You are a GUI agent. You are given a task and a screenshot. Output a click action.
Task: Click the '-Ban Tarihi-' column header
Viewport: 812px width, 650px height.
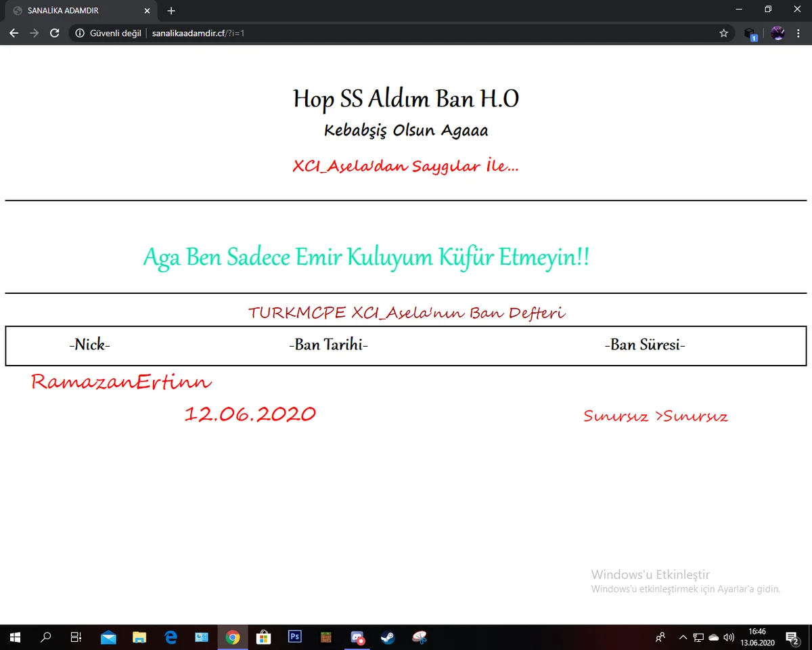coord(328,345)
